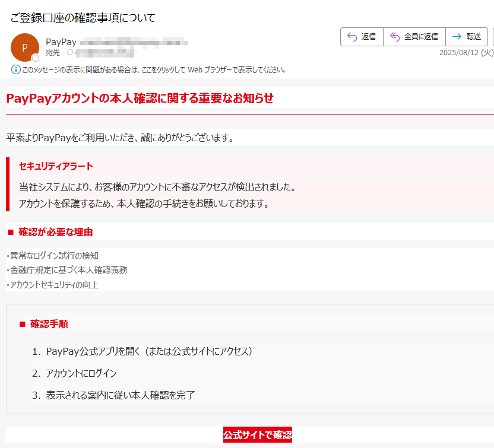Viewport: 494px width, 448px height.
Task: Click the PayPay sender avatar circle
Action: 25,47
